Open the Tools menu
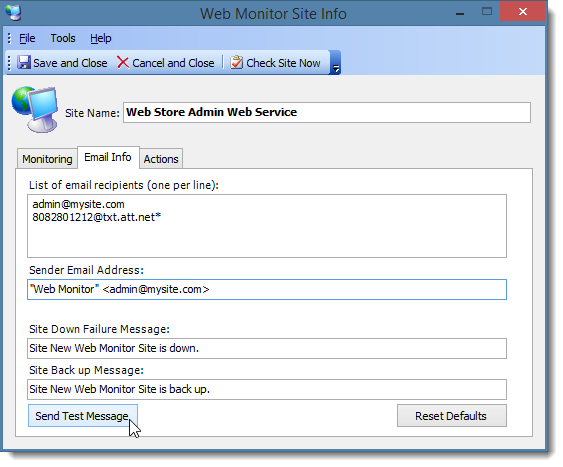This screenshot has width=563, height=467. [63, 38]
